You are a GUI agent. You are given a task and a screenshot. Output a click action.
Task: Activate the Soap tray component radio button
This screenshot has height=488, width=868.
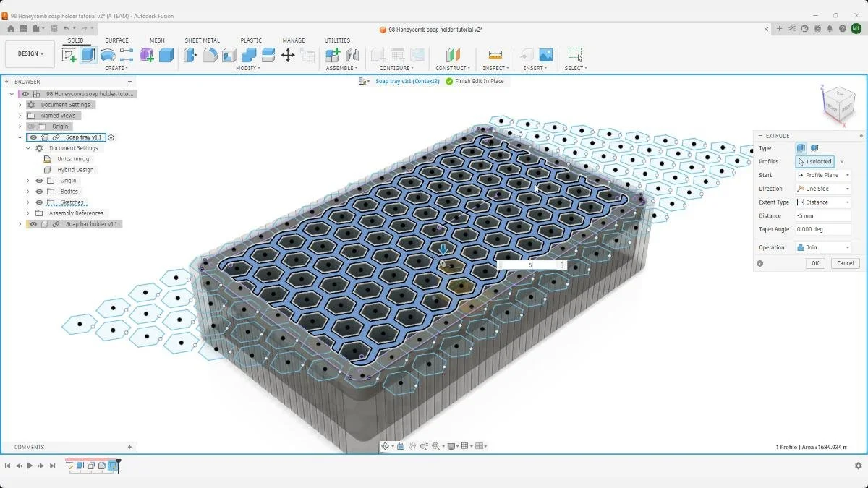click(x=111, y=137)
